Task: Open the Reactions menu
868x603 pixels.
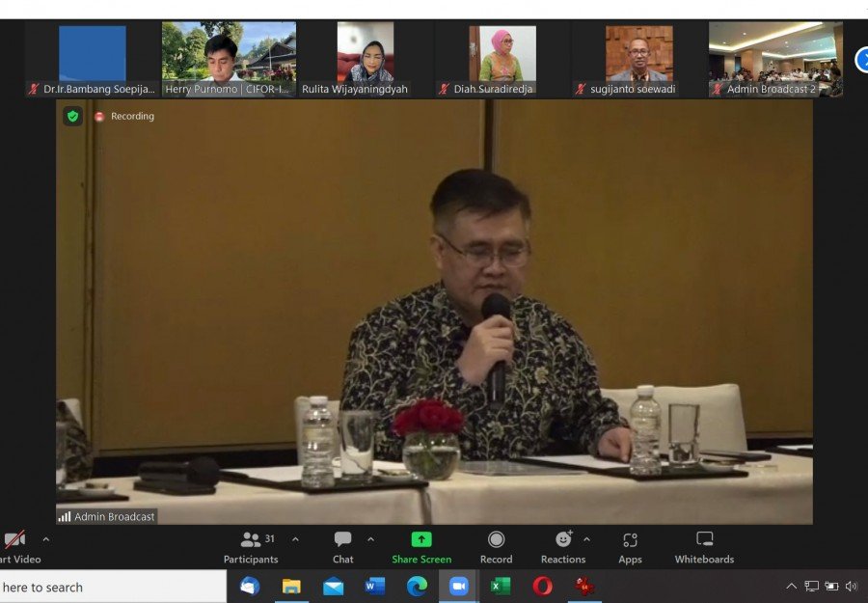Action: (x=563, y=548)
